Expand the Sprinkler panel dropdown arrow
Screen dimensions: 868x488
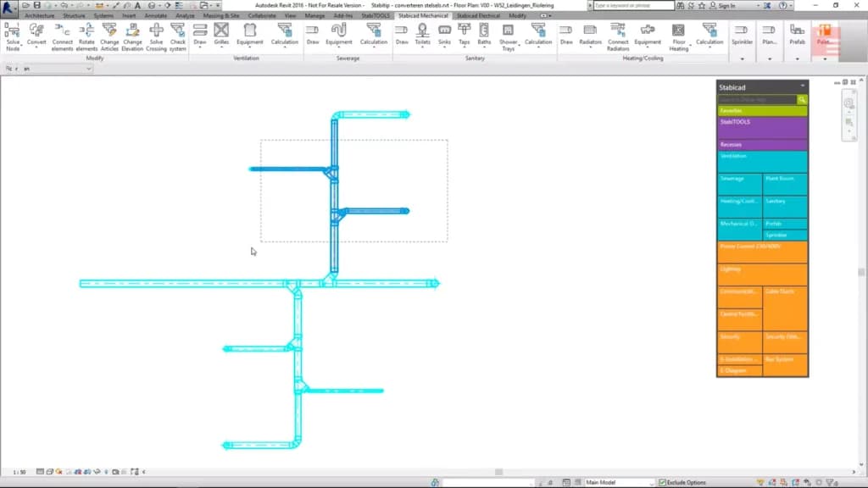pyautogui.click(x=743, y=58)
